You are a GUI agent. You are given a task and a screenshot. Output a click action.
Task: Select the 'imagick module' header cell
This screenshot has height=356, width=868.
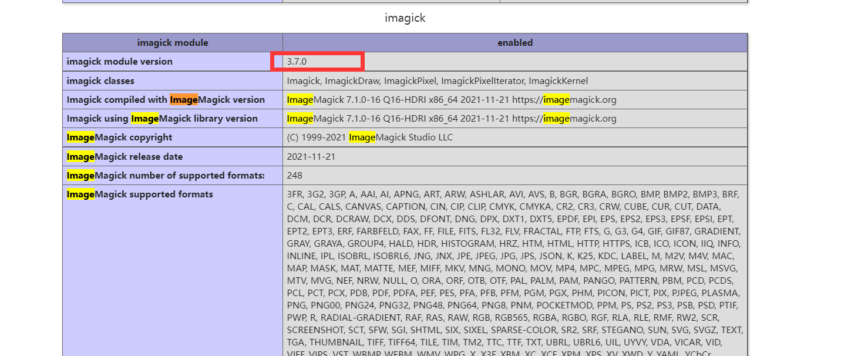173,43
